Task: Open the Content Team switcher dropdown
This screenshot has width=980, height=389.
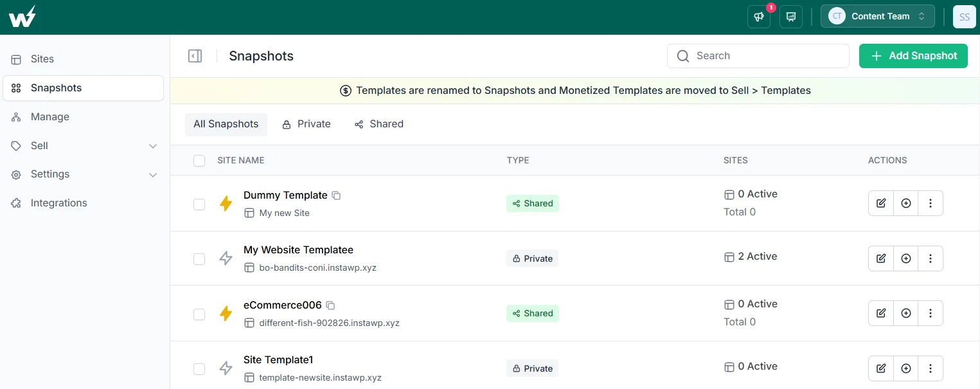Action: coord(877,17)
